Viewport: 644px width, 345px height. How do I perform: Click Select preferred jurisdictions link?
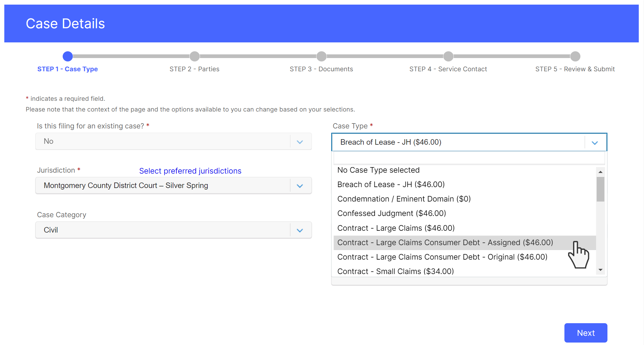point(190,171)
